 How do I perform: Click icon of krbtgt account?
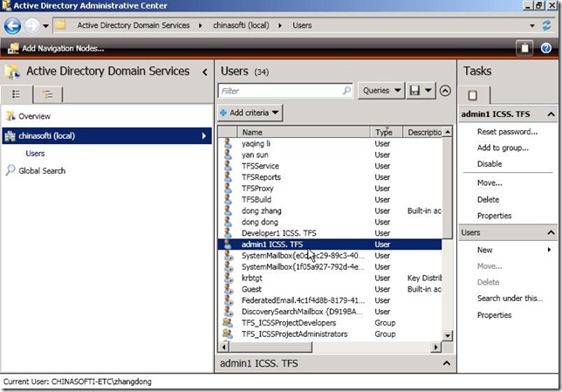(229, 278)
